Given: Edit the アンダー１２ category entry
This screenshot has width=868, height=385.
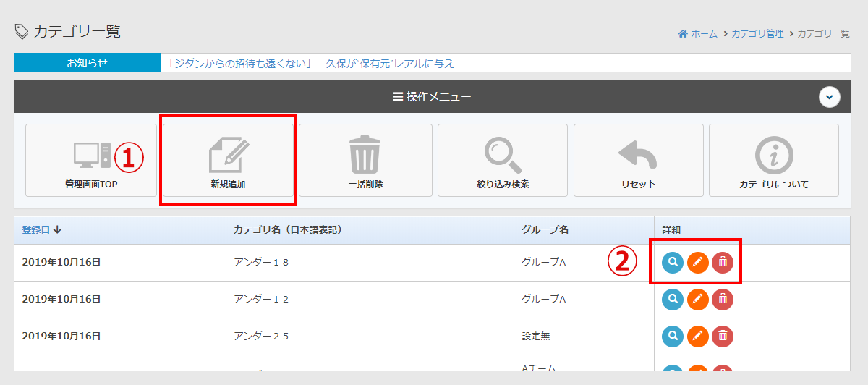Looking at the screenshot, I should coord(697,299).
